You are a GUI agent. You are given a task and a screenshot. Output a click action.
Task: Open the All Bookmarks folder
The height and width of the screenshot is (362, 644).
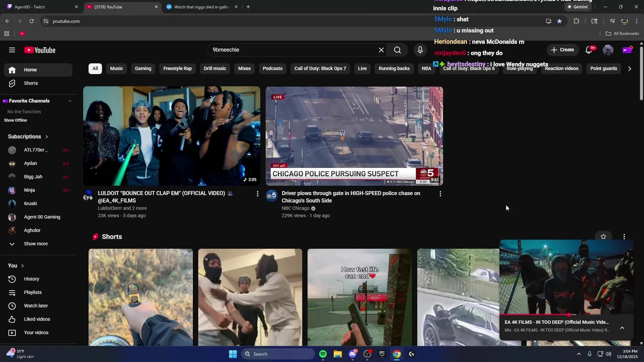(x=622, y=34)
